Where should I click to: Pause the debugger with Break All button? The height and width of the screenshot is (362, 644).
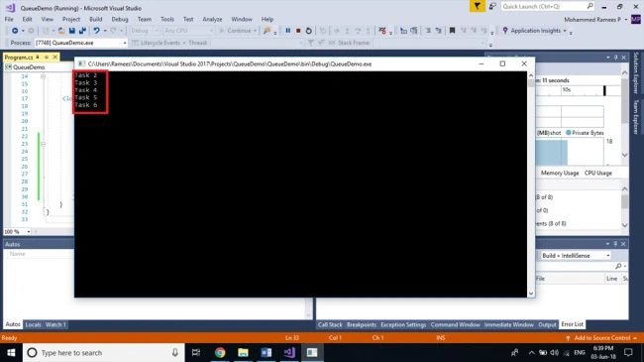coord(288,31)
